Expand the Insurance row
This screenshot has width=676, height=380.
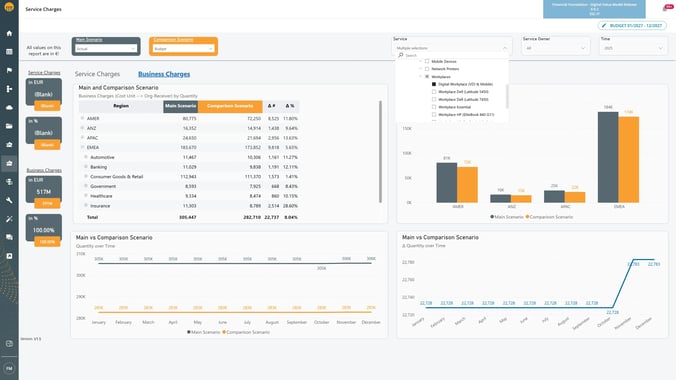86,205
